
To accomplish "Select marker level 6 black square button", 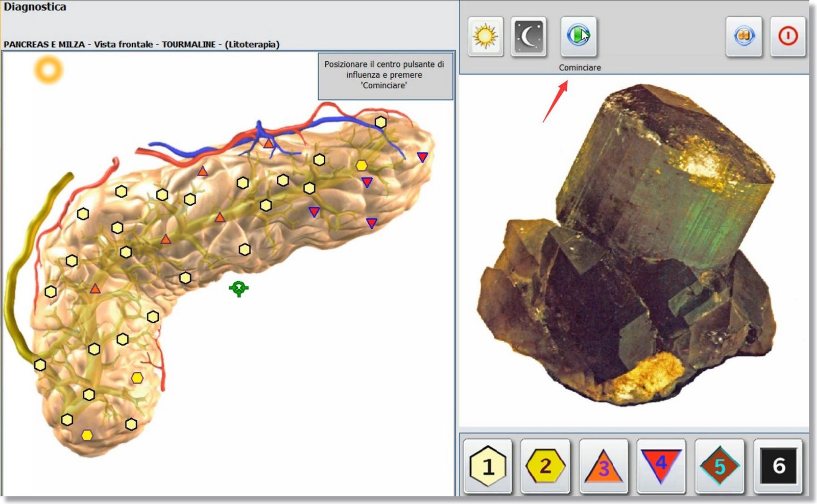I will tap(778, 466).
